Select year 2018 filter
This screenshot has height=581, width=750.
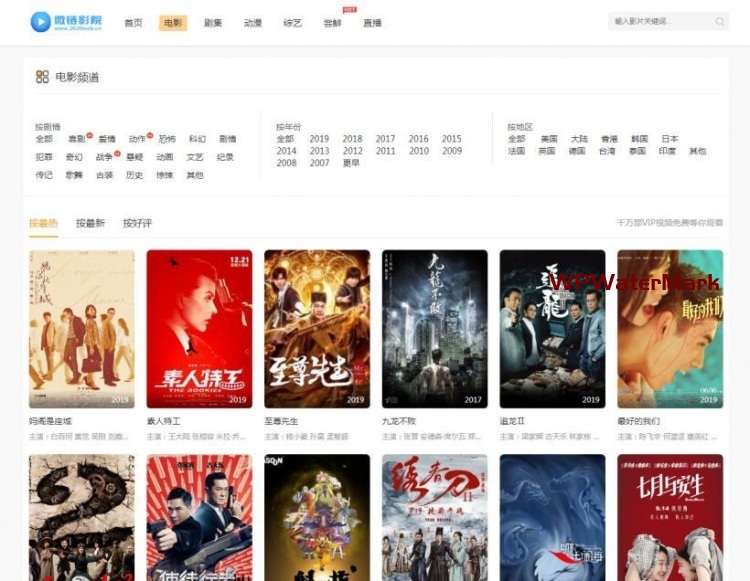pyautogui.click(x=352, y=139)
